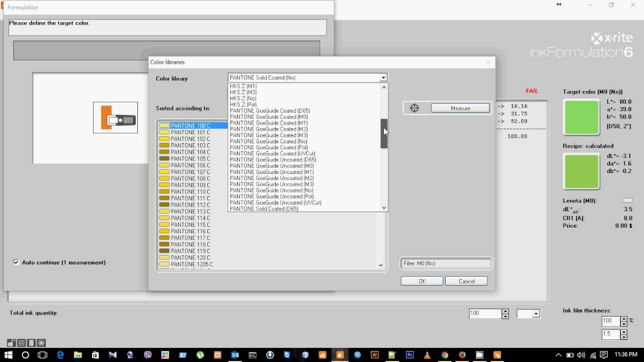This screenshot has width=644, height=362.
Task: Decrease the 1.5 thickness value
Action: coord(624,337)
